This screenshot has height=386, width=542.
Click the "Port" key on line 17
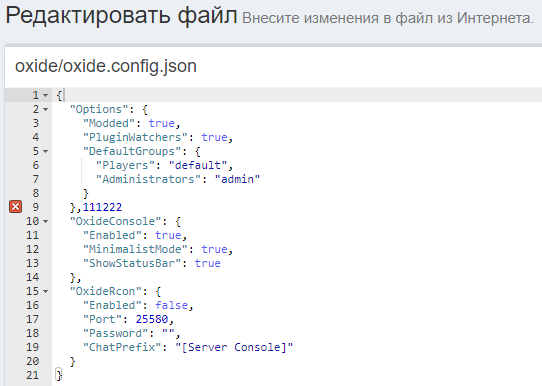102,319
